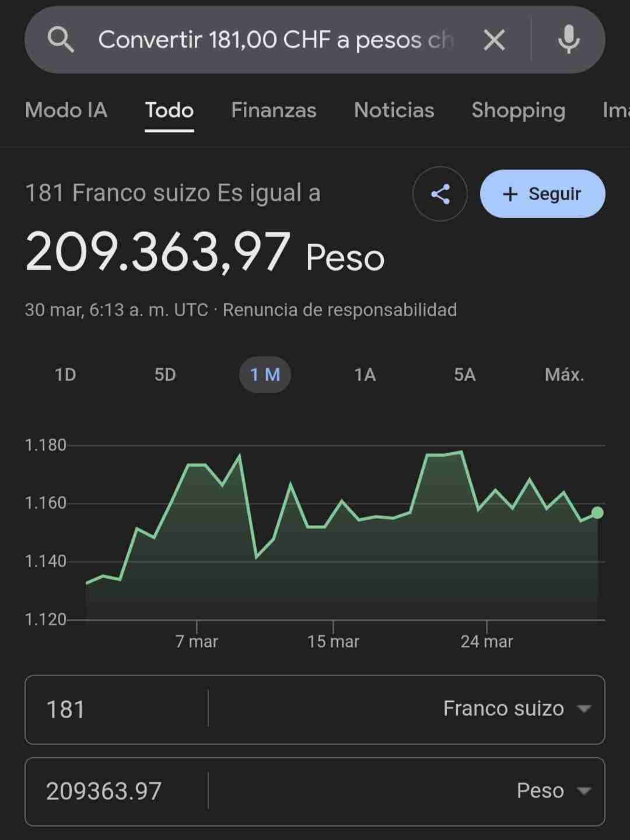
Task: Tap the share icon button
Action: (440, 194)
